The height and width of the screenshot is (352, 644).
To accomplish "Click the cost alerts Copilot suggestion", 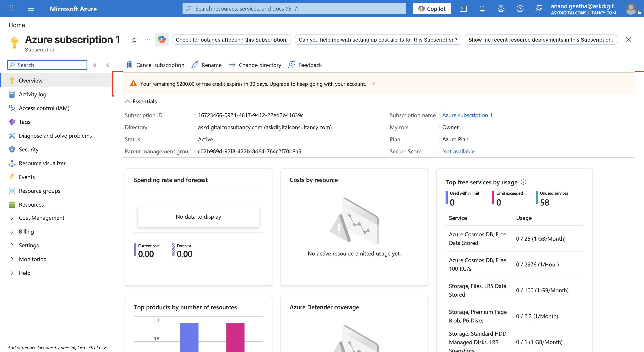I will [378, 40].
